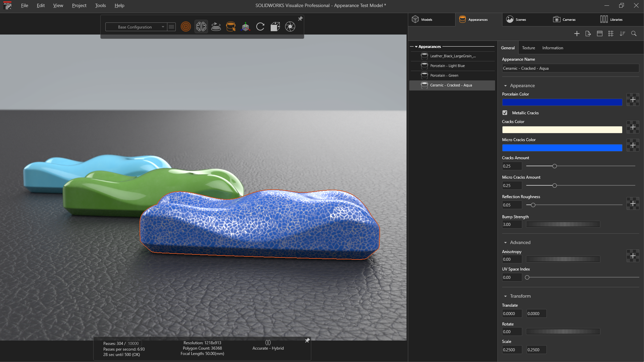Pin the main toolbar with pushpin icon
This screenshot has width=644, height=362.
pyautogui.click(x=300, y=19)
